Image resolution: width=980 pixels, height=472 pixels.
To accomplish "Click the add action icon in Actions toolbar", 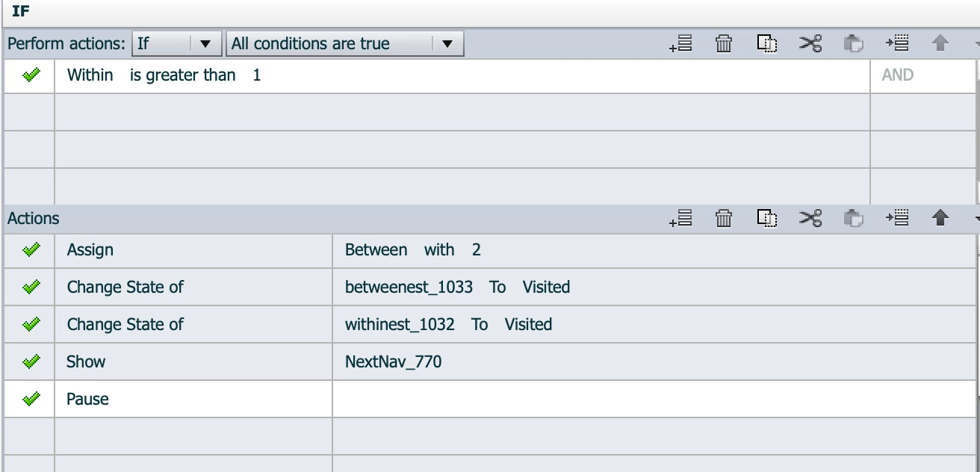I will pyautogui.click(x=680, y=218).
